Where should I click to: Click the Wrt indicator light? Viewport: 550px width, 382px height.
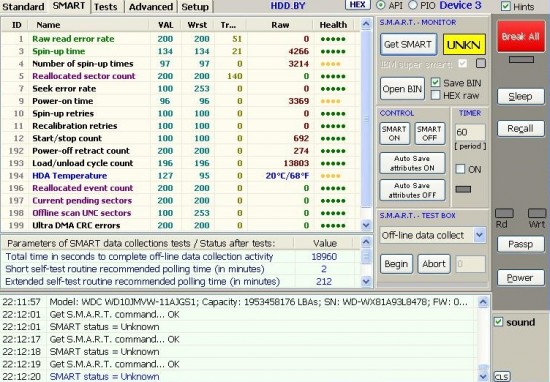pos(537,213)
